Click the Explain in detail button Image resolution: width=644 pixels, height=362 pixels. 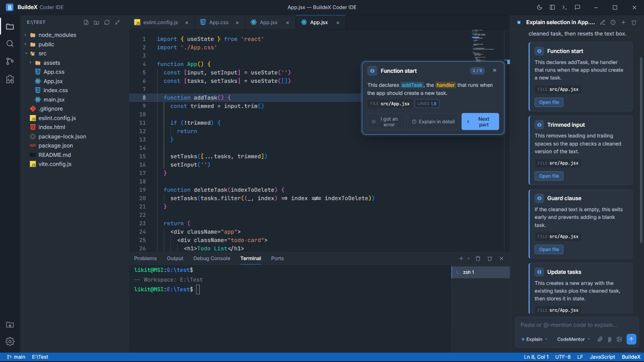click(x=433, y=121)
